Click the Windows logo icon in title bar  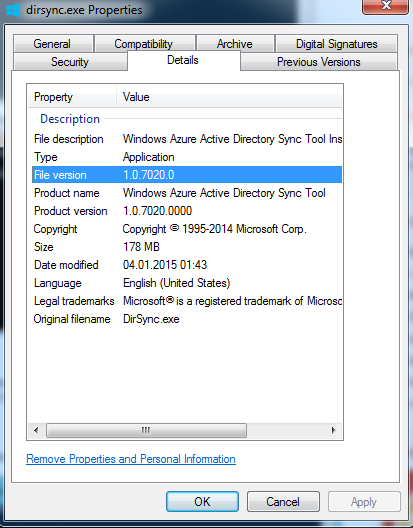click(x=13, y=9)
